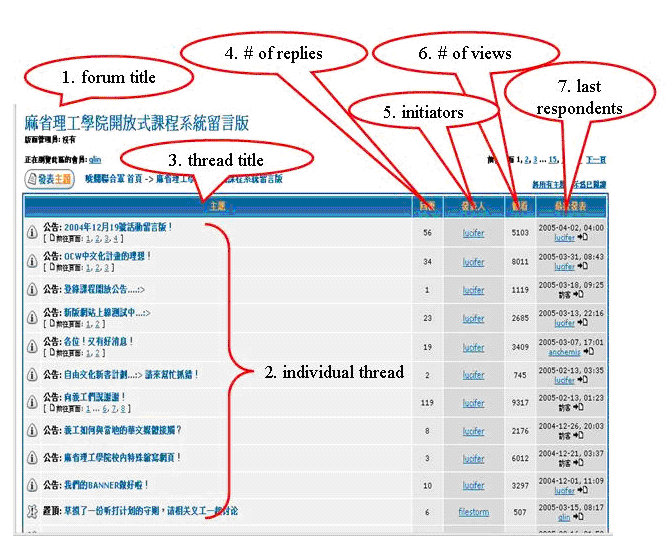The height and width of the screenshot is (536, 667).
Task: Jump to the latest post dated 2004-12-01, 11:09
Action: click(x=583, y=490)
